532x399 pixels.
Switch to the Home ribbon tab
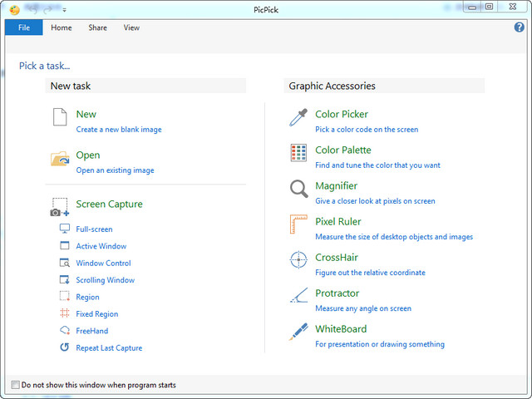coord(62,27)
